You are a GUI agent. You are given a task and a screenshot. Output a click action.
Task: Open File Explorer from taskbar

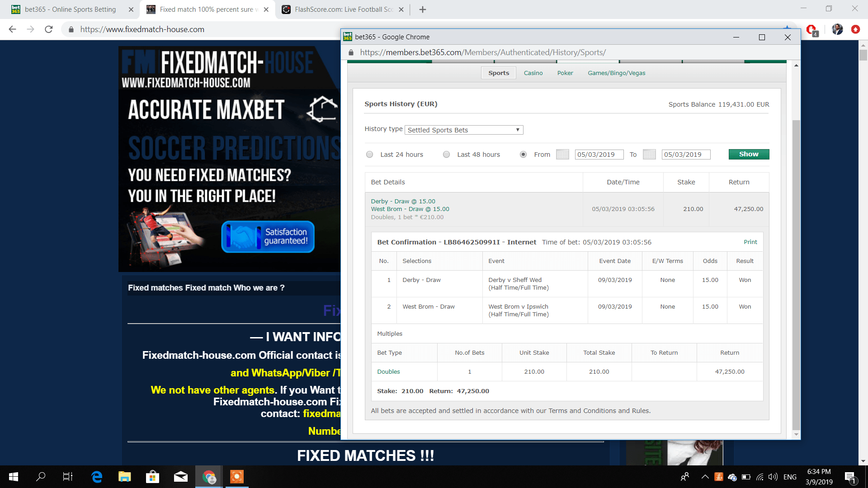125,477
